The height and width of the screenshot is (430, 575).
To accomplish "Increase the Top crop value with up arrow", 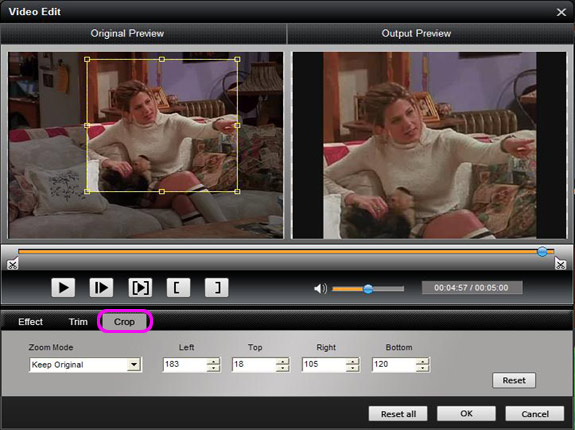I will coord(282,361).
